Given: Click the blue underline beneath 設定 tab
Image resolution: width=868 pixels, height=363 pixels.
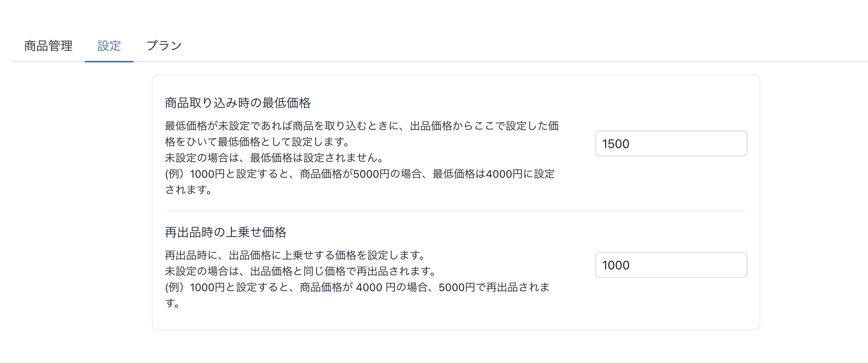Looking at the screenshot, I should [x=109, y=61].
